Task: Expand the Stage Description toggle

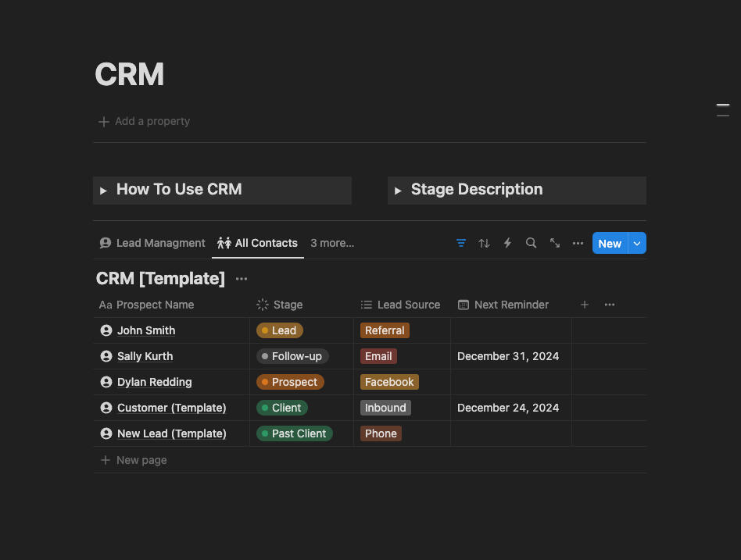Action: (x=398, y=191)
